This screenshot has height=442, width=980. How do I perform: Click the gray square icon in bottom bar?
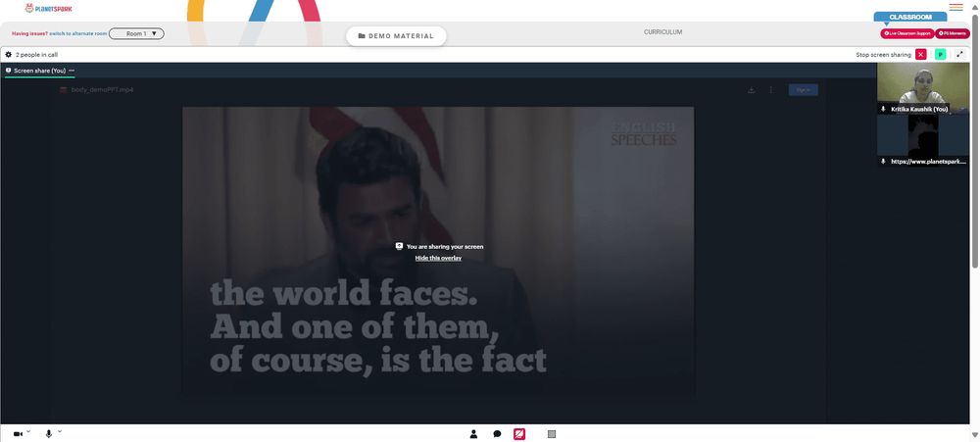click(x=551, y=434)
